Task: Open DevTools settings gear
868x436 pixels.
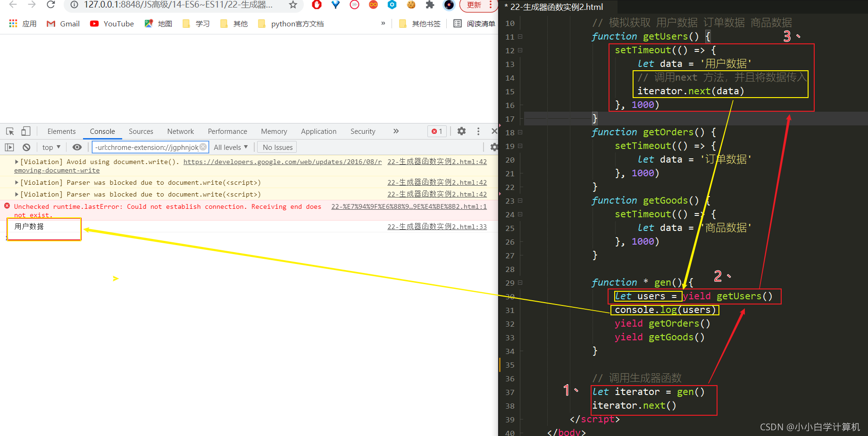Action: [x=462, y=132]
